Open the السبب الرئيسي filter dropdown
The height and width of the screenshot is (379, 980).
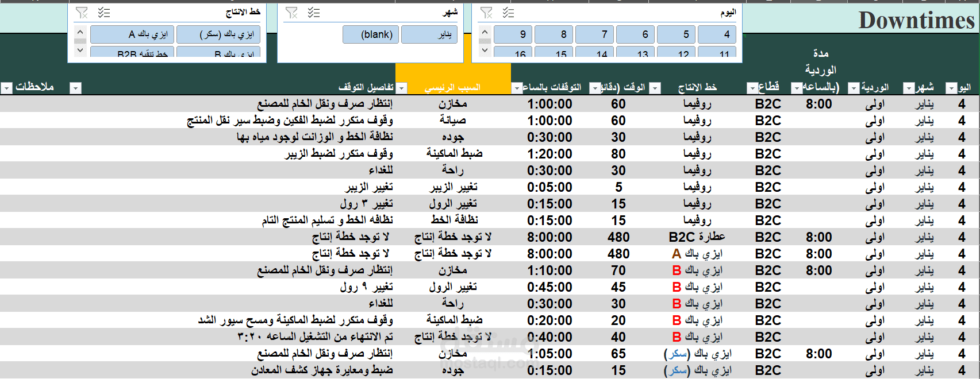402,88
